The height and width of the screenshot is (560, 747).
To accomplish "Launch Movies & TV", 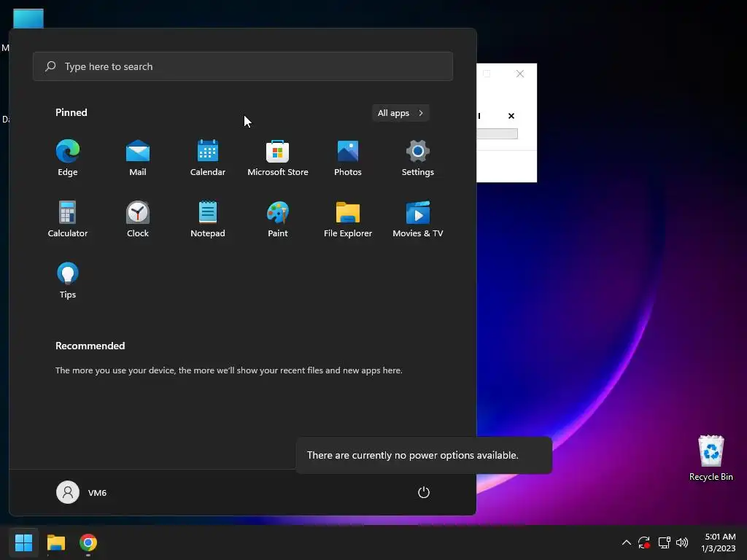I will [418, 219].
